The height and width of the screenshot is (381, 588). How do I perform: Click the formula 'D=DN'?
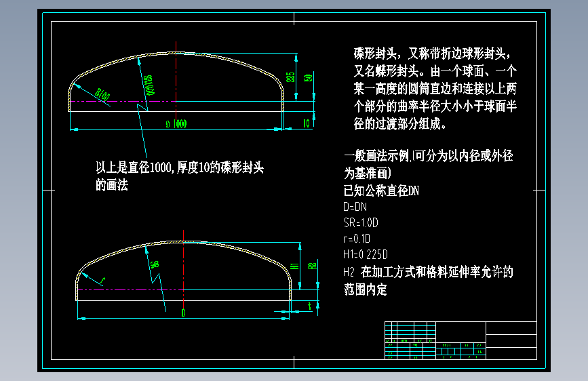pyautogui.click(x=355, y=207)
